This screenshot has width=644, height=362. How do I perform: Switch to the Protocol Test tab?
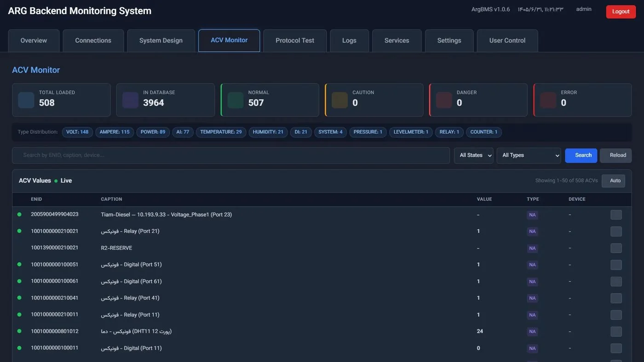pos(295,40)
